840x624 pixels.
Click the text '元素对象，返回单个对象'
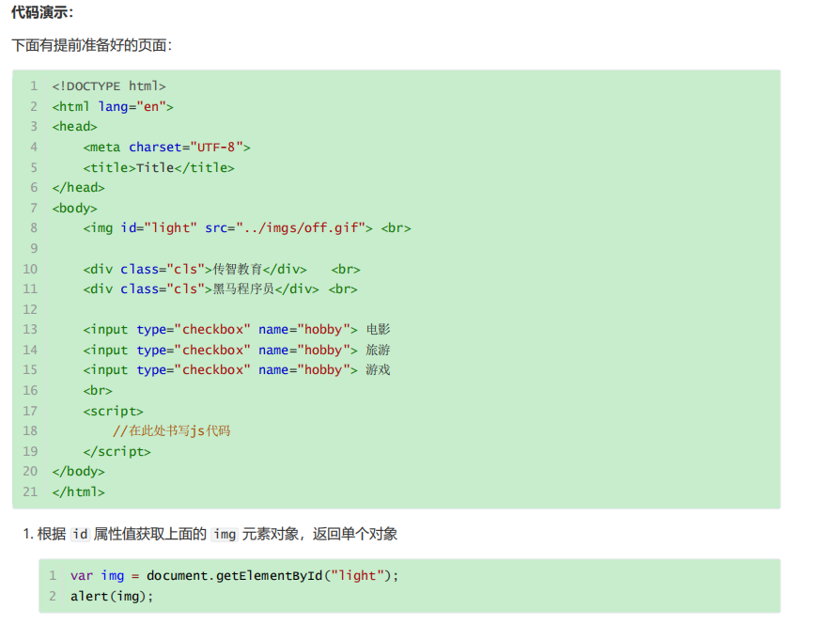click(319, 534)
